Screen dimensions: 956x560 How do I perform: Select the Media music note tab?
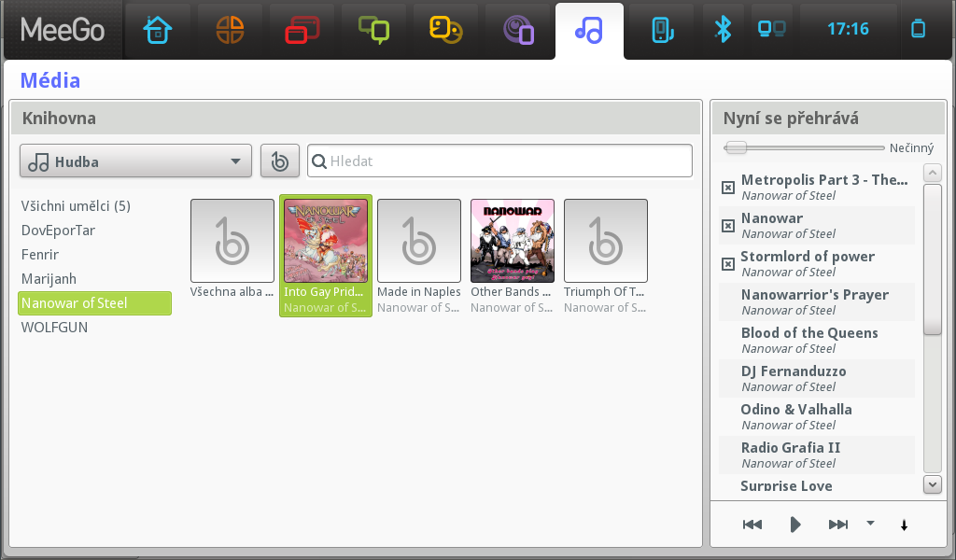pos(589,30)
